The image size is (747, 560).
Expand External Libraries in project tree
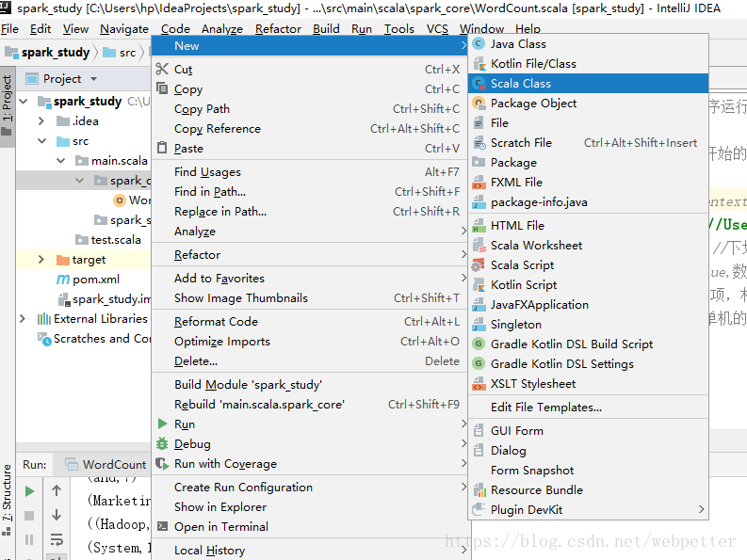[x=23, y=319]
